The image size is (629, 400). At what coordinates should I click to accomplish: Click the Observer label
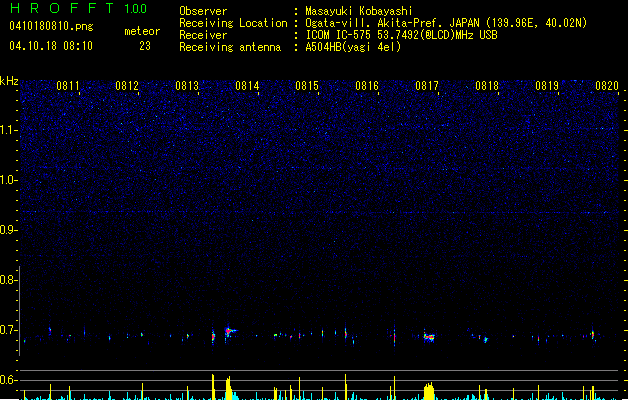click(203, 11)
